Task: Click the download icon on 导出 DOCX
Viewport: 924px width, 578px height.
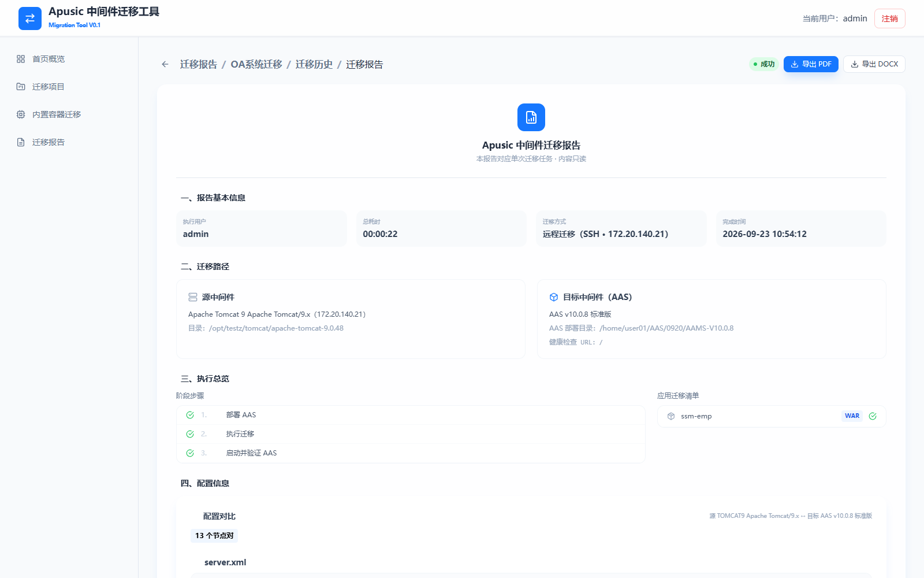Action: 854,64
